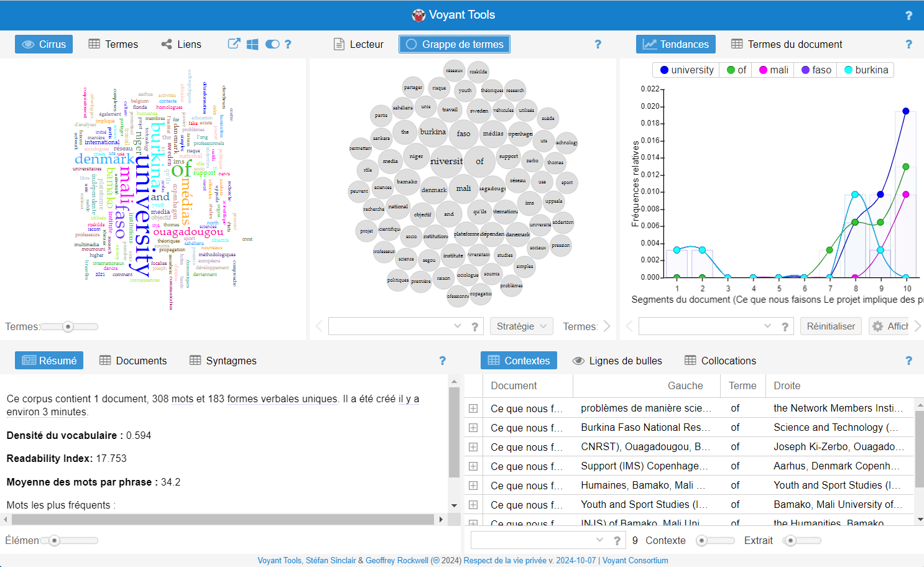The image size is (924, 567).
Task: Open Respect de la vie privée link
Action: (x=505, y=560)
